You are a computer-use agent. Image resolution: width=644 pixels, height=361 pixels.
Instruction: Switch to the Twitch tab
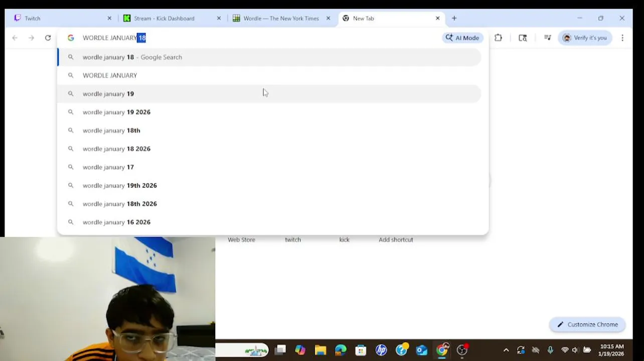(59, 18)
